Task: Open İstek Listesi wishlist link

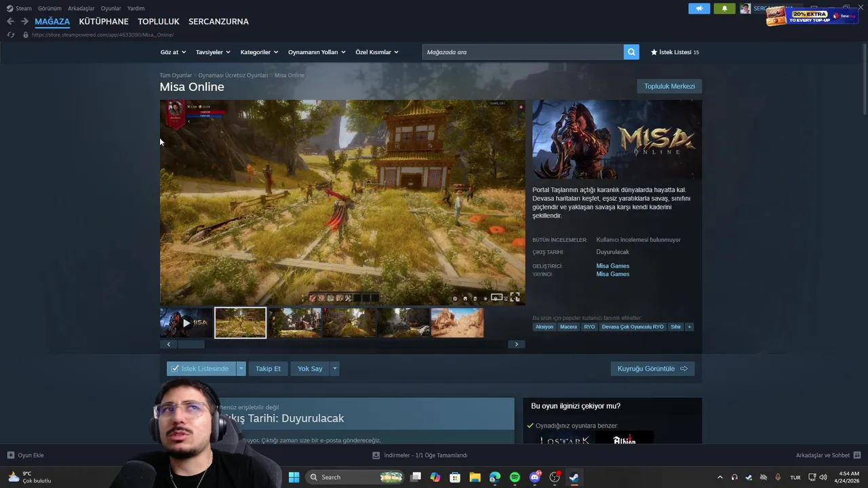Action: [675, 52]
